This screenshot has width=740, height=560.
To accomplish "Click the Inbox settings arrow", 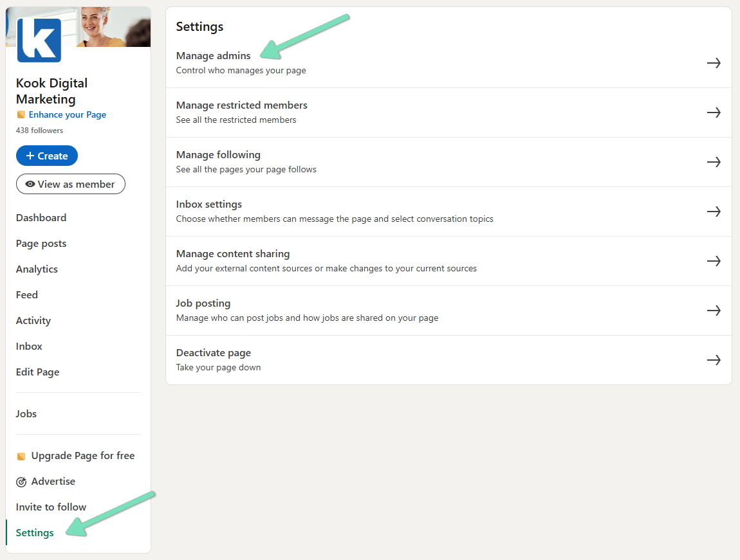I will tap(714, 212).
